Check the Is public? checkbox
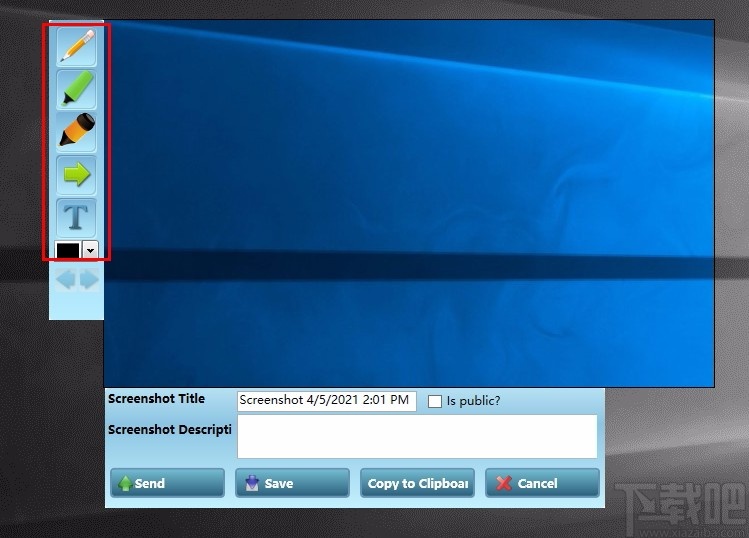749x538 pixels. (x=435, y=401)
